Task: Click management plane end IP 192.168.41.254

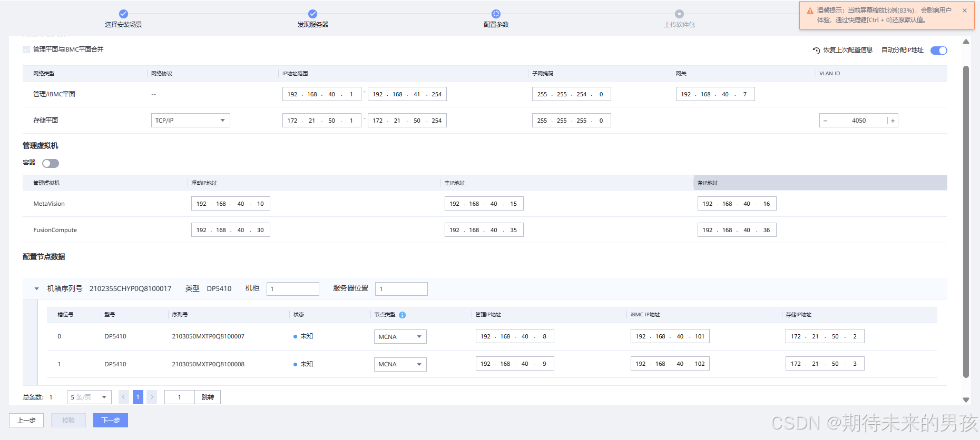Action: point(407,94)
